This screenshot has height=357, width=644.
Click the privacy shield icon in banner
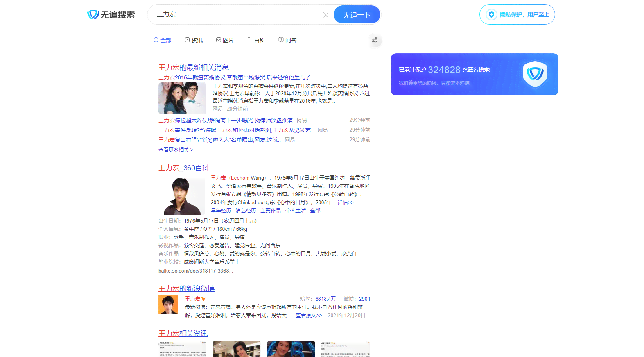(535, 73)
